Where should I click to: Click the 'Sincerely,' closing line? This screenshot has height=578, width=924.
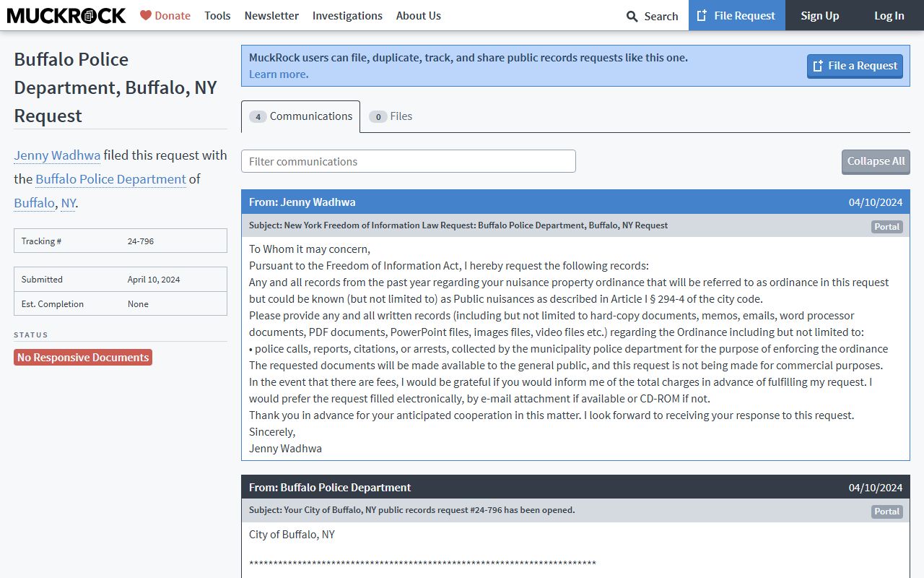click(x=272, y=431)
